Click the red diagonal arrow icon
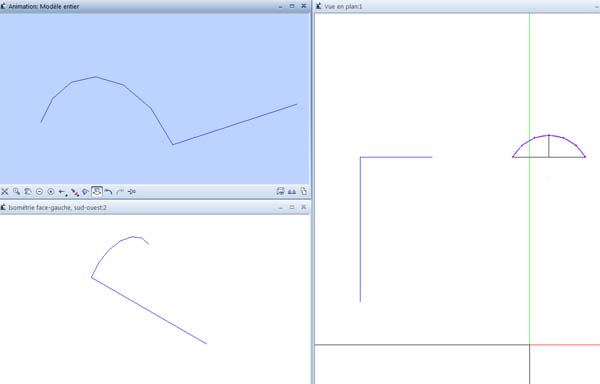This screenshot has width=600, height=384. point(75,192)
